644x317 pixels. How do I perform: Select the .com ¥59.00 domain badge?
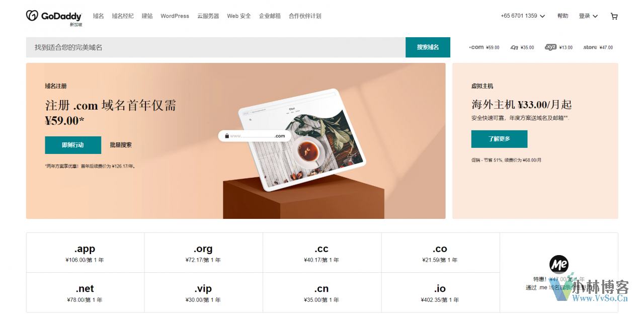(x=484, y=47)
